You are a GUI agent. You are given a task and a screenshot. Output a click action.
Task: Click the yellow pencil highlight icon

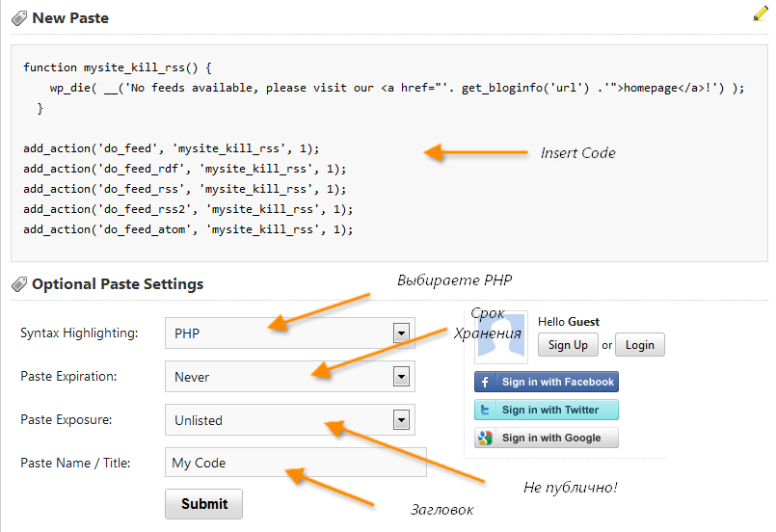point(761,13)
